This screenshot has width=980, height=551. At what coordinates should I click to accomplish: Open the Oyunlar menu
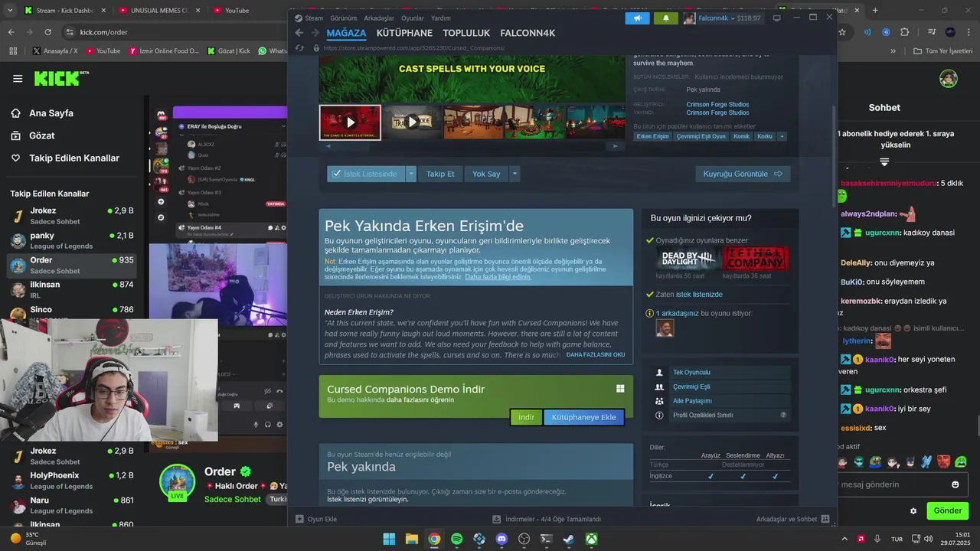(x=413, y=18)
